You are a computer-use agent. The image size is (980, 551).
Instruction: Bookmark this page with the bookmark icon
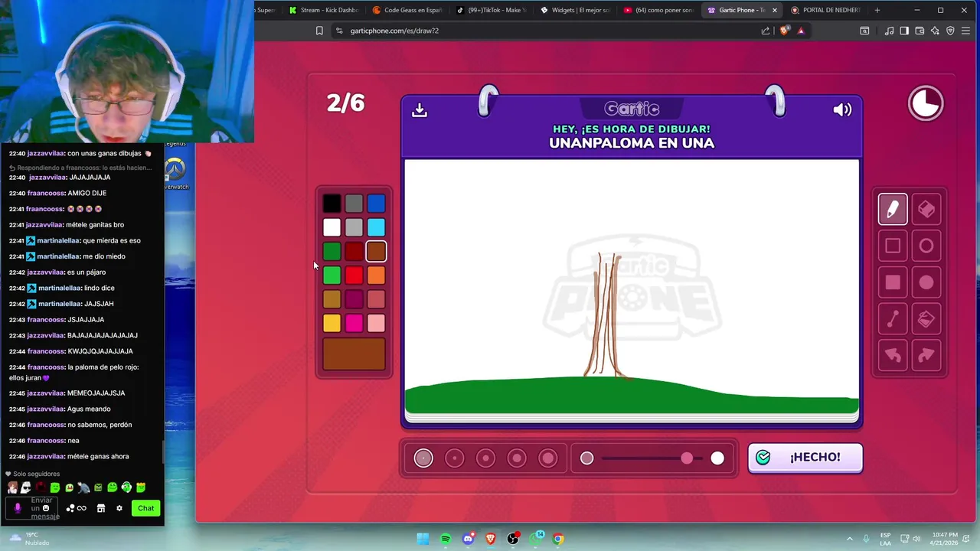[319, 31]
